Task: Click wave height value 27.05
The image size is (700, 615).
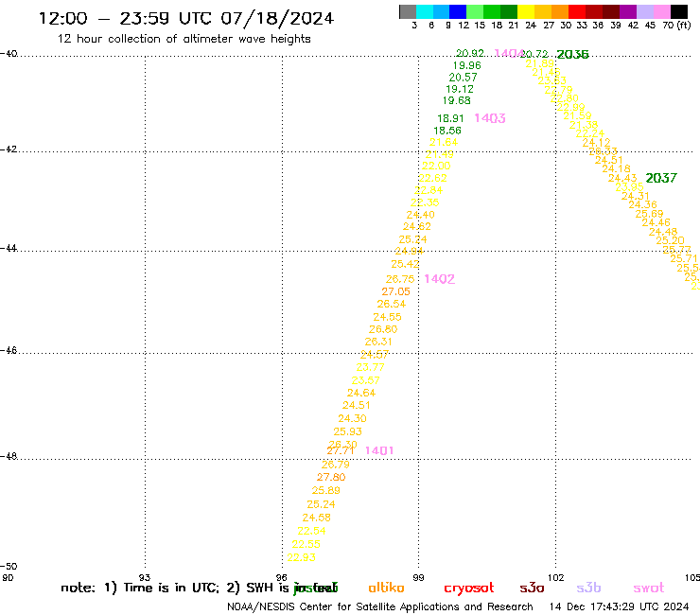Action: tap(395, 291)
